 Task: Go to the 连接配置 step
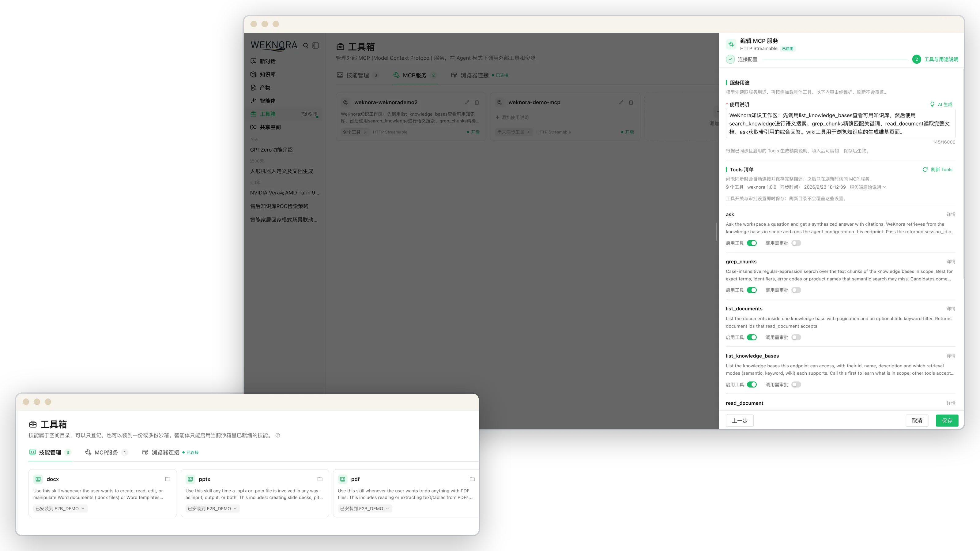[x=741, y=59]
